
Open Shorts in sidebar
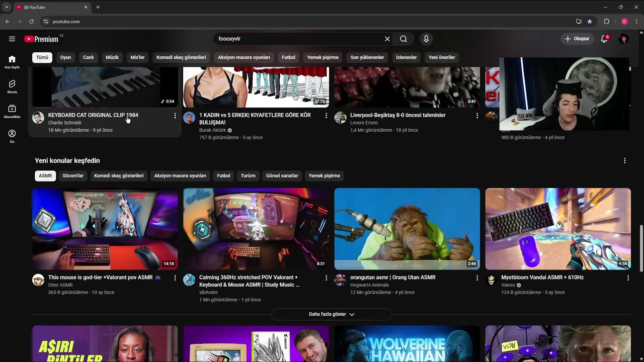(12, 86)
